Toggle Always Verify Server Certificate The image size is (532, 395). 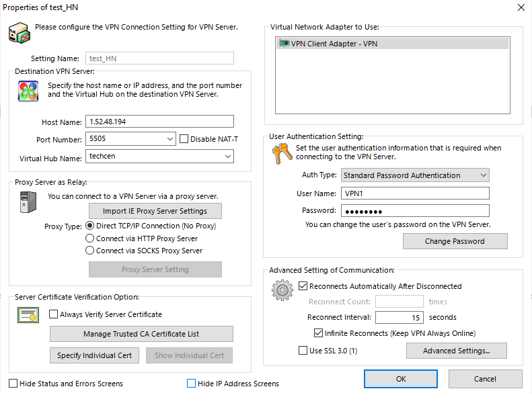tap(53, 314)
